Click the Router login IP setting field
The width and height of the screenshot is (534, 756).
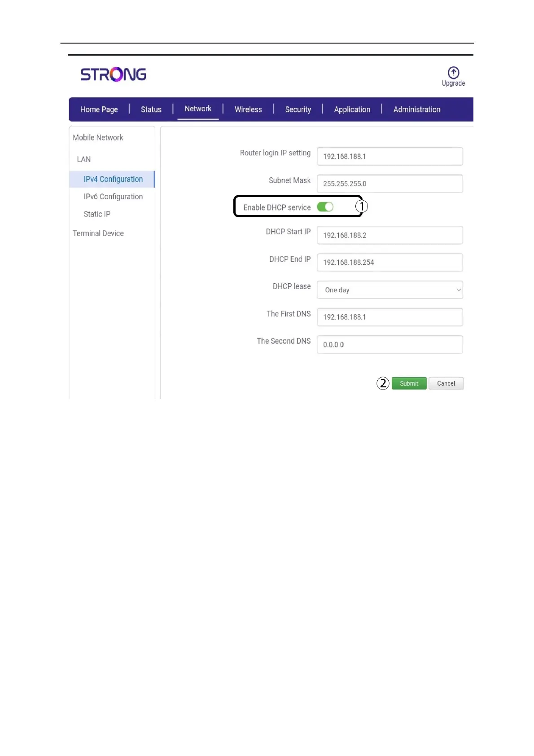click(390, 157)
